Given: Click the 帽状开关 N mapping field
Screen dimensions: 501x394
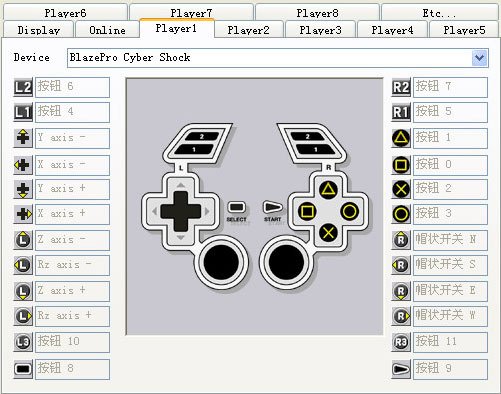Looking at the screenshot, I should click(450, 240).
